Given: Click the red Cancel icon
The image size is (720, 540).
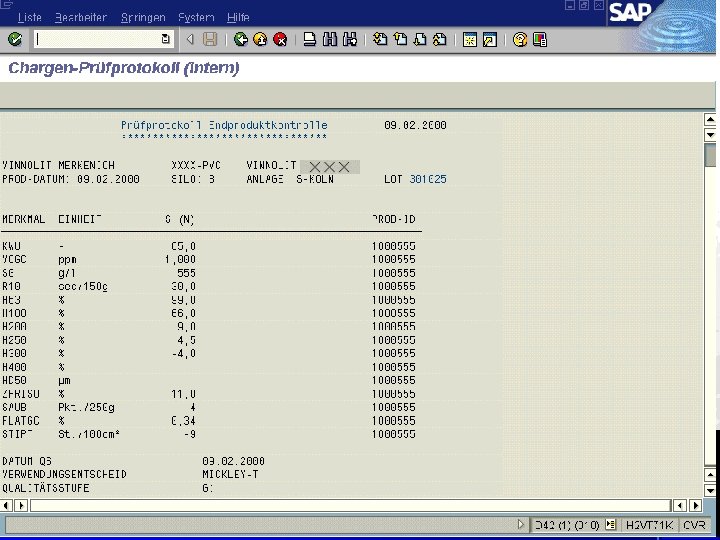Looking at the screenshot, I should pyautogui.click(x=280, y=39).
